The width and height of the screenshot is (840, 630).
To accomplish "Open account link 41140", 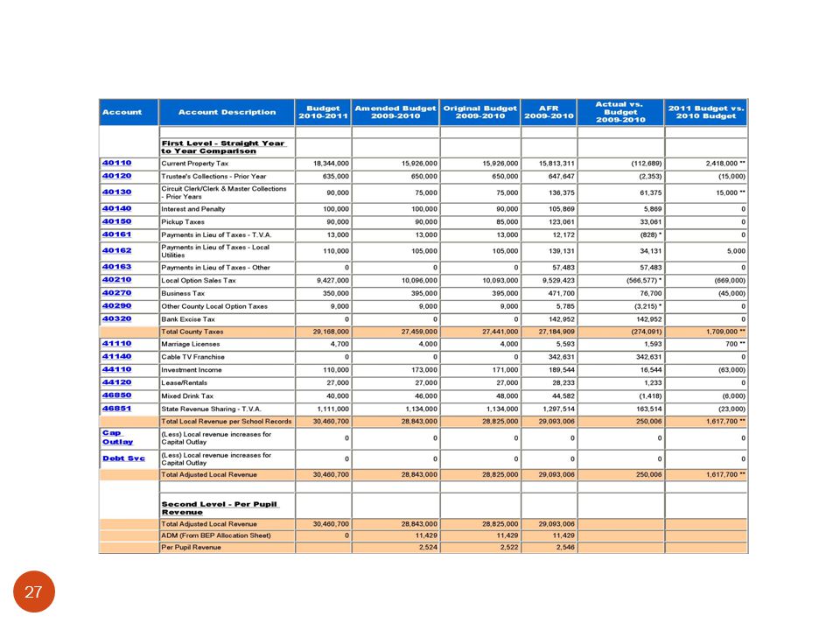I will [116, 356].
